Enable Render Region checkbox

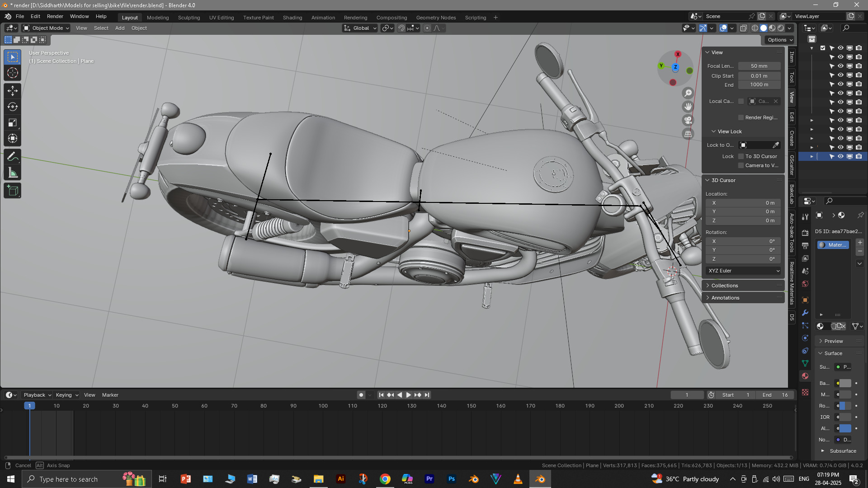(741, 117)
